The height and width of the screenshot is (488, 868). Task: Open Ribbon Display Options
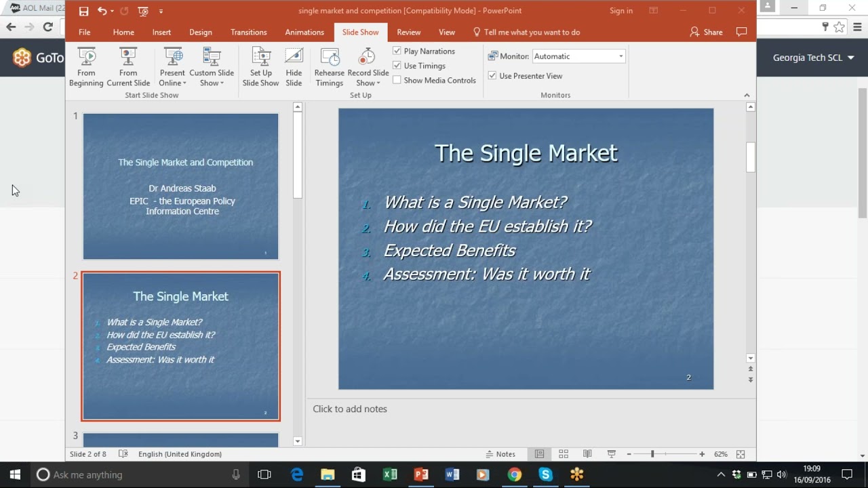click(654, 11)
